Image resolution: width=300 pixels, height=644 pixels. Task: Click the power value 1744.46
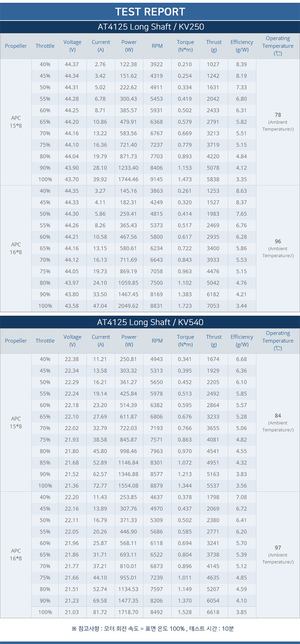click(128, 179)
